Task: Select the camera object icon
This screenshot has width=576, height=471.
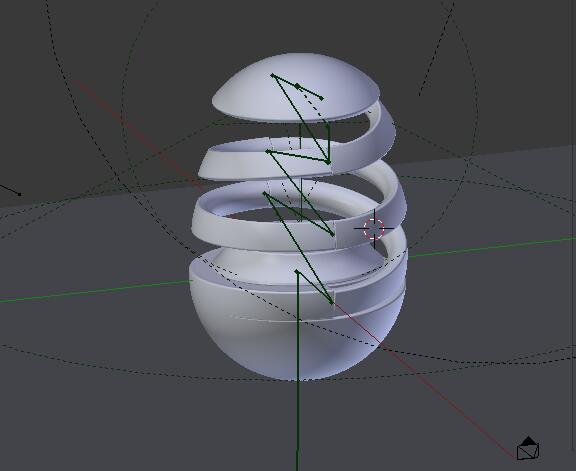Action: [528, 449]
